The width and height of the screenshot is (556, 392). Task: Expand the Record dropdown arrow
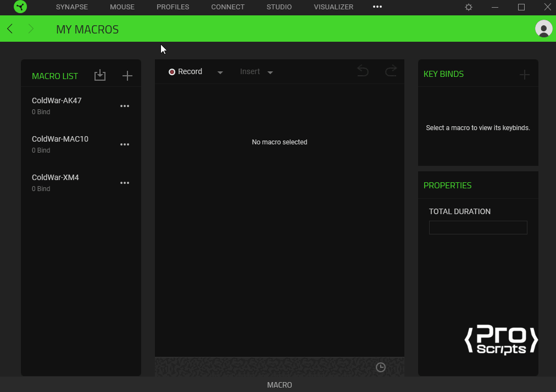220,72
